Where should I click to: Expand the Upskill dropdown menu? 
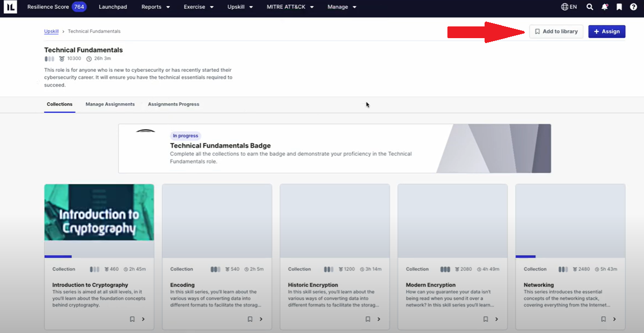pos(240,7)
